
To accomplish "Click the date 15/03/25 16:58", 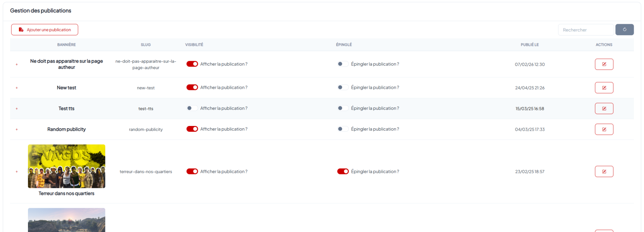I will coord(530,109).
